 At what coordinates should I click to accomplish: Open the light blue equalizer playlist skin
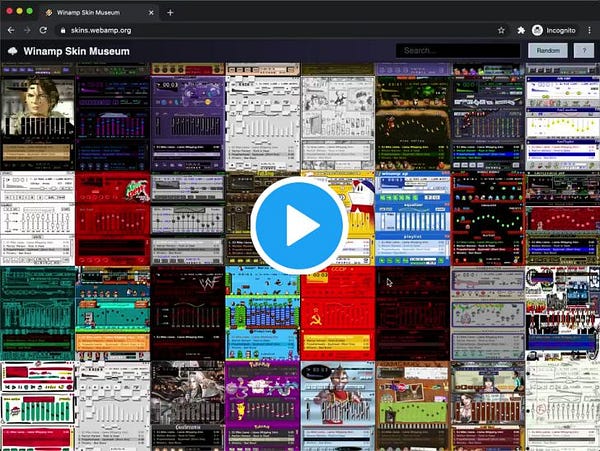412,218
